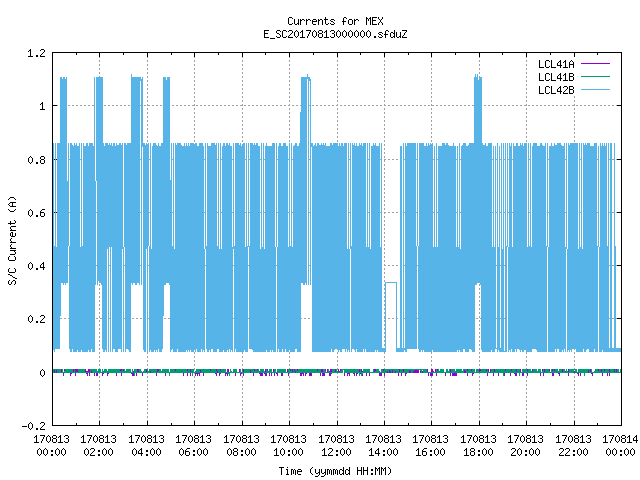
Task: Click the y-axis tick value 0.8
Action: pos(36,160)
